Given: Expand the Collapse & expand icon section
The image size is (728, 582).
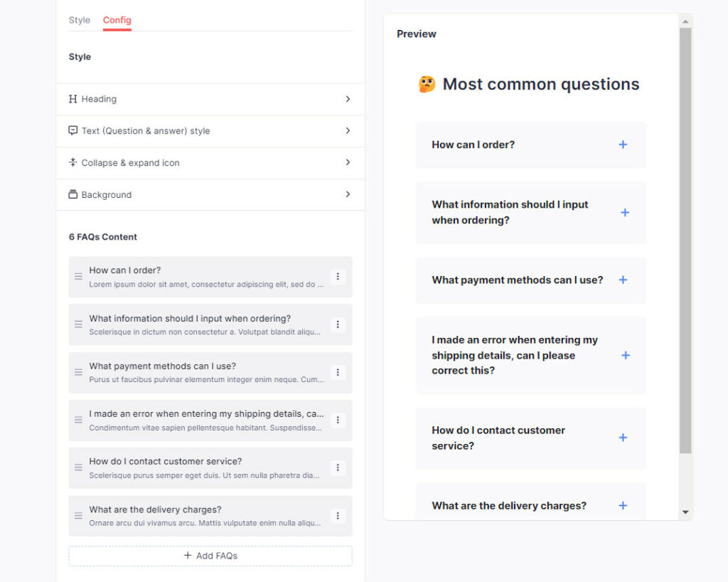Looking at the screenshot, I should tap(210, 163).
